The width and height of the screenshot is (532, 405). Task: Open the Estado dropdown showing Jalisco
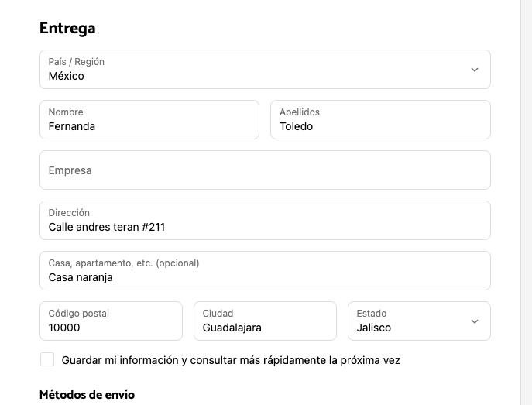point(410,321)
